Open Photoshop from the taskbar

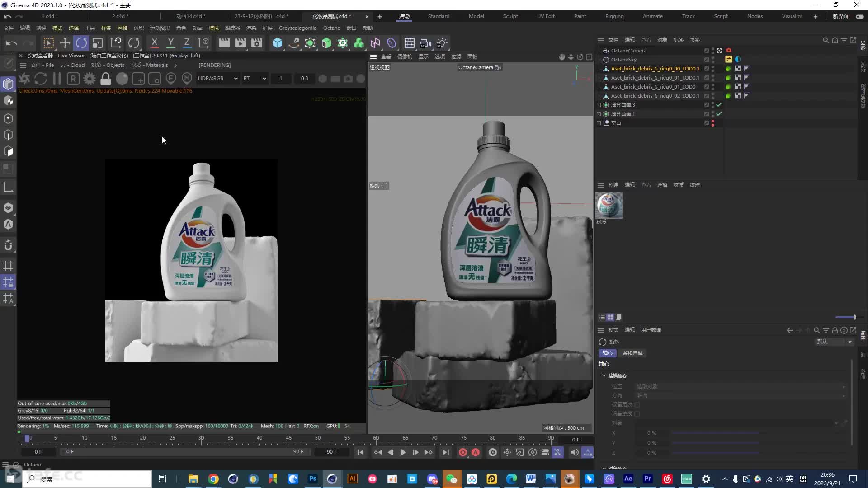click(x=312, y=479)
